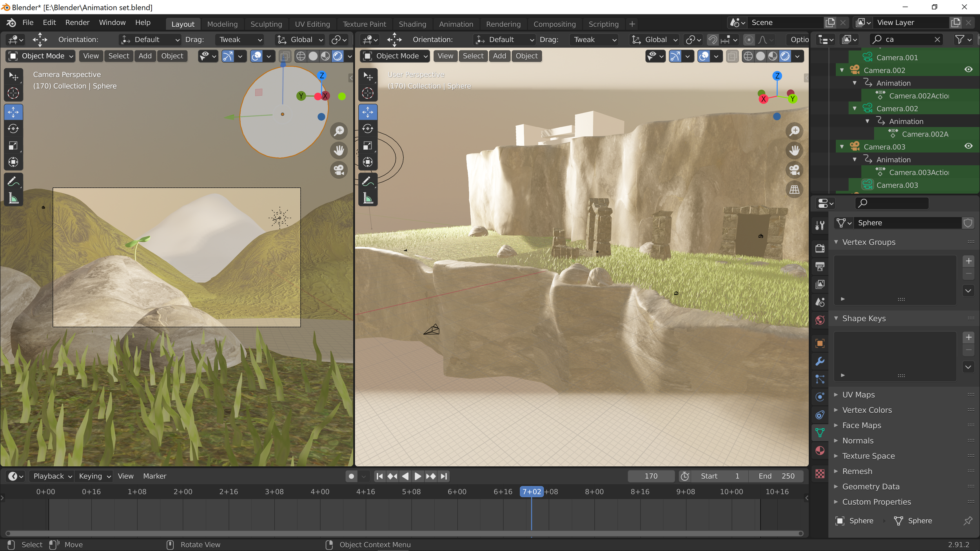Switch right viewport to orthographic grid view
Image resolution: width=980 pixels, height=551 pixels.
point(794,190)
